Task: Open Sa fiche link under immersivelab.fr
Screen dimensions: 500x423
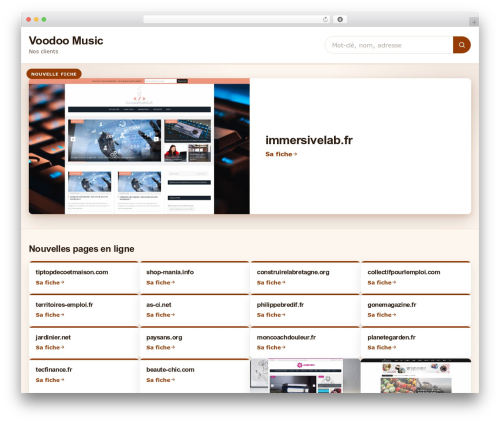Action: click(x=281, y=154)
